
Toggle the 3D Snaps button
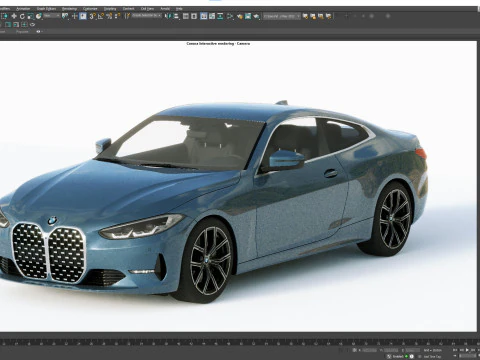coord(93,16)
